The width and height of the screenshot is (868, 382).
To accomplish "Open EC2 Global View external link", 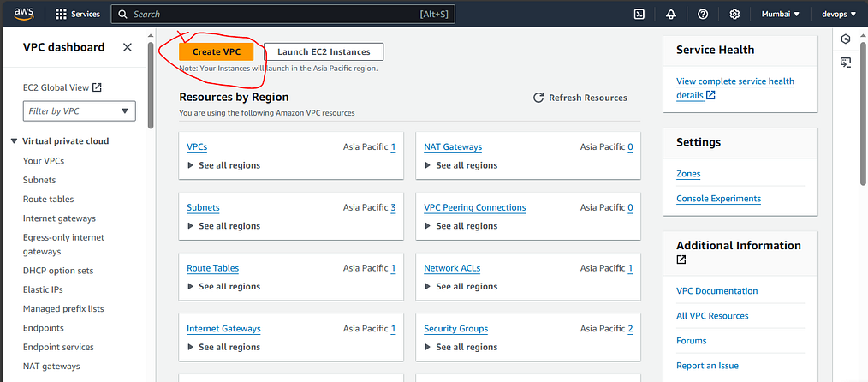I will [x=62, y=87].
